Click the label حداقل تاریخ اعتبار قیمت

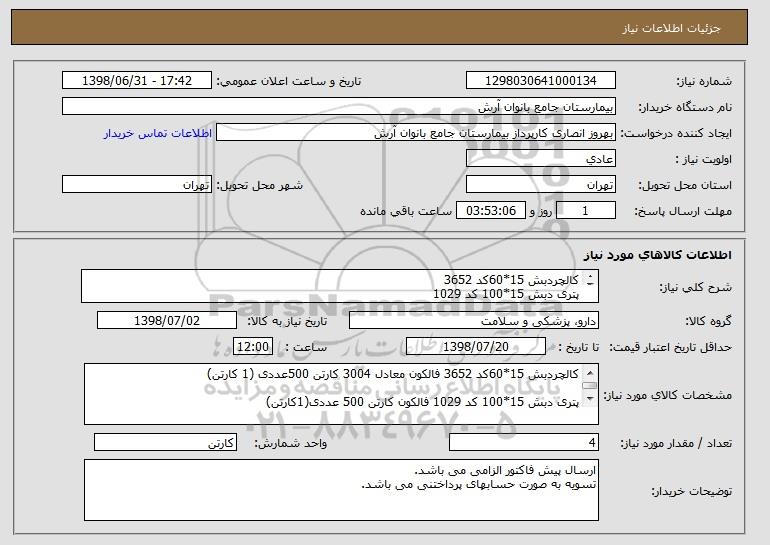pos(670,348)
